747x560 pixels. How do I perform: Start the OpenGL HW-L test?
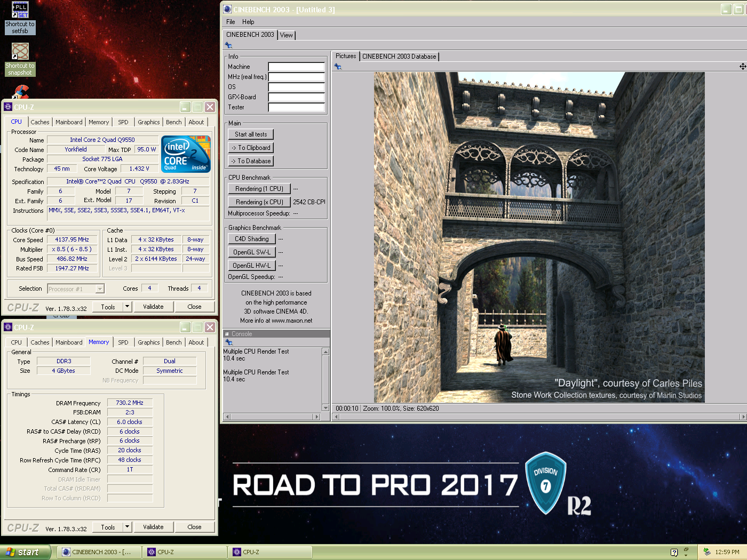point(252,266)
